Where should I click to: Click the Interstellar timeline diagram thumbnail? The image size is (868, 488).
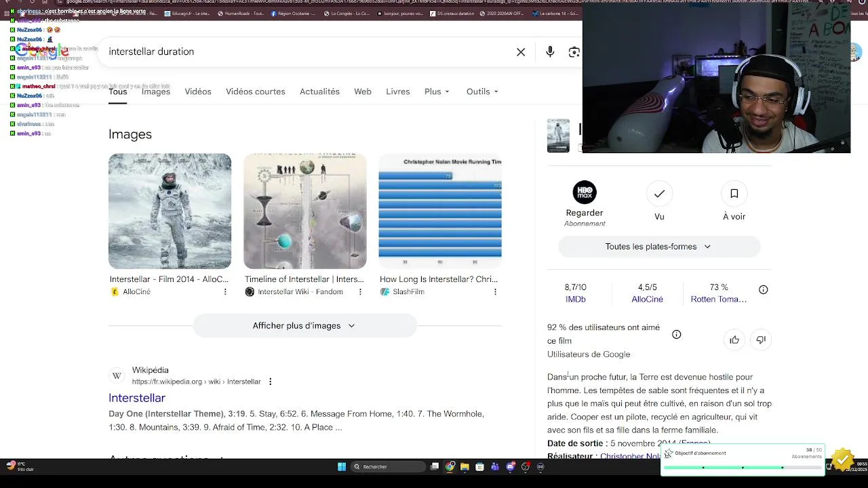pos(305,211)
